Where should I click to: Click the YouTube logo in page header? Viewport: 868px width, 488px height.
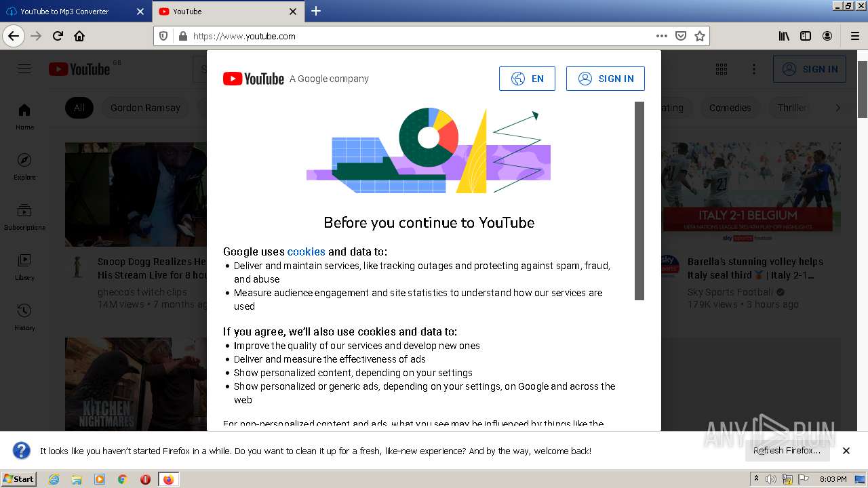pyautogui.click(x=79, y=69)
